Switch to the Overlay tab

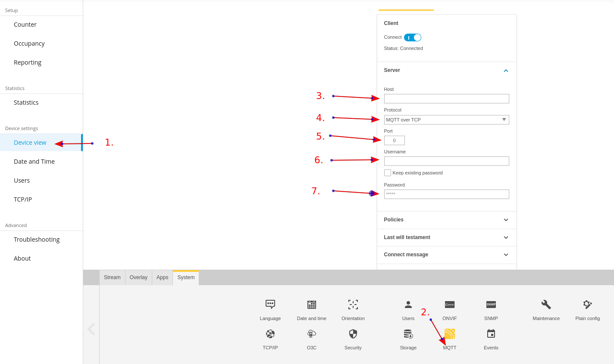(x=138, y=277)
